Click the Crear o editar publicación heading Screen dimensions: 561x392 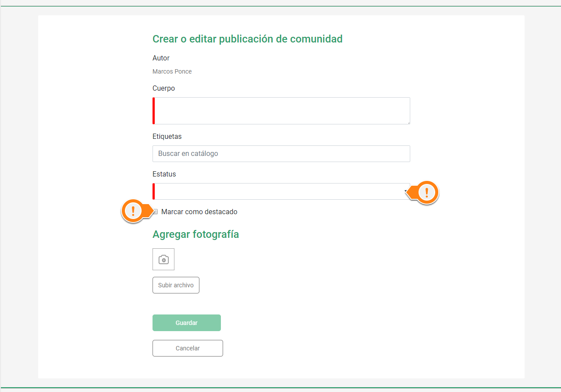[248, 39]
